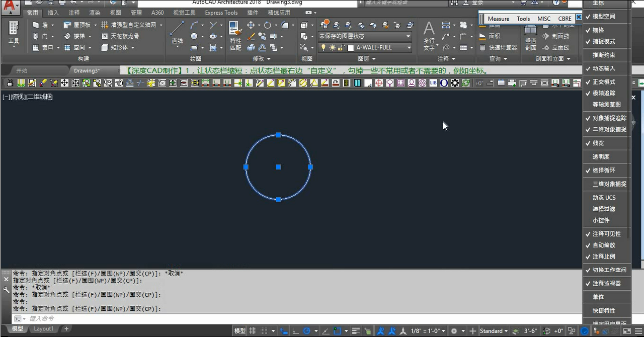Click the 垂直剖面 vertical section tool
Viewport: 644px width, 337px height.
coord(531,38)
